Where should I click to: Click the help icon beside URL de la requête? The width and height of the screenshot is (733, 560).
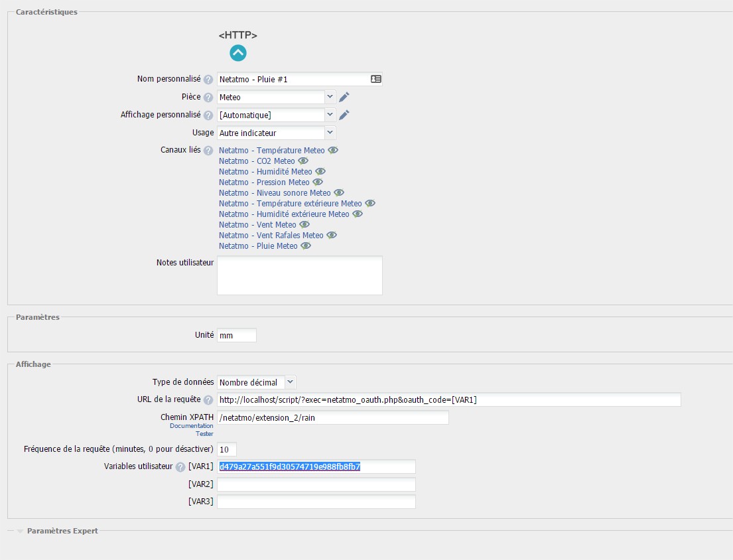tap(208, 400)
